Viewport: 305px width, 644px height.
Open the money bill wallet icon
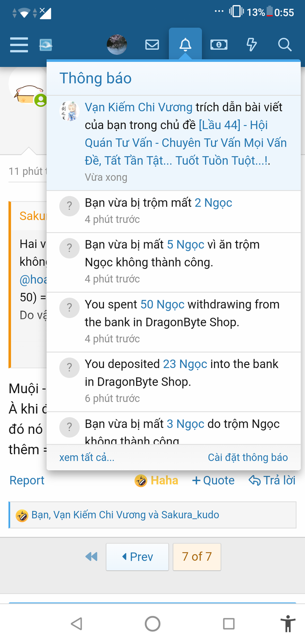click(x=219, y=45)
